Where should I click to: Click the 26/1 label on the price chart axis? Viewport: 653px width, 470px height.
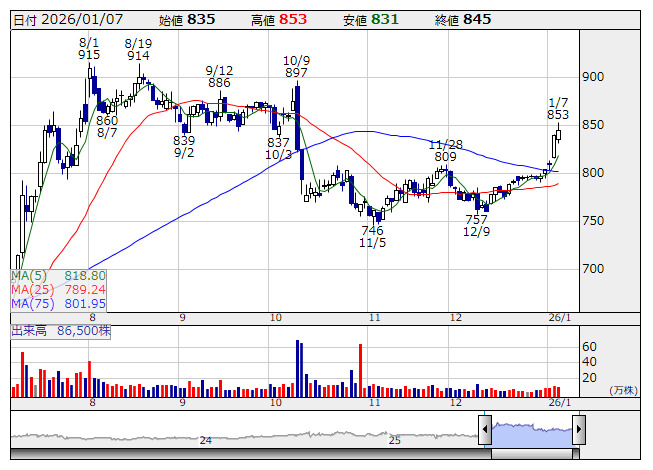pos(560,318)
